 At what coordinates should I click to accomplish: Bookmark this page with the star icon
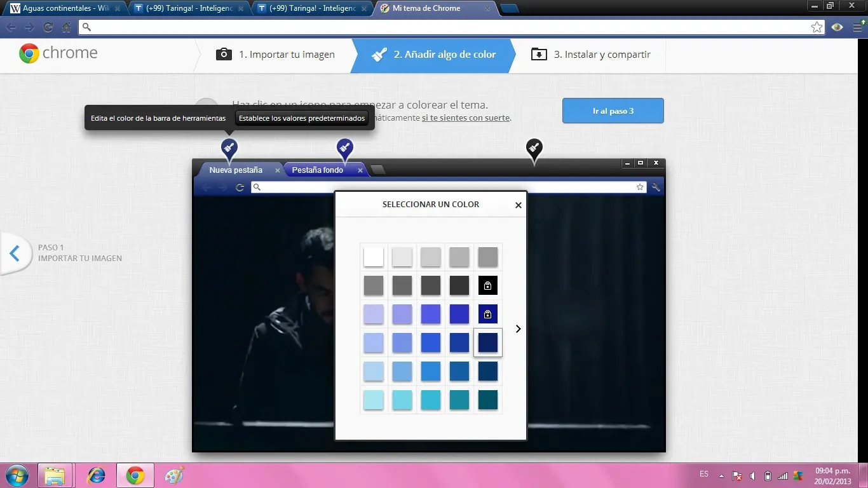[x=817, y=27]
